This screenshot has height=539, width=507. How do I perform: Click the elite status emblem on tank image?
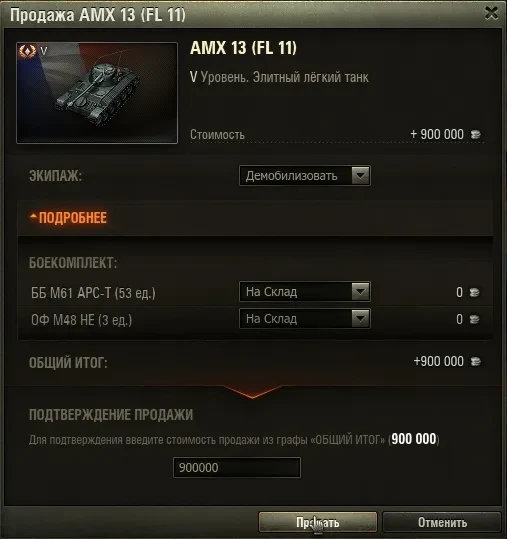tap(27, 51)
